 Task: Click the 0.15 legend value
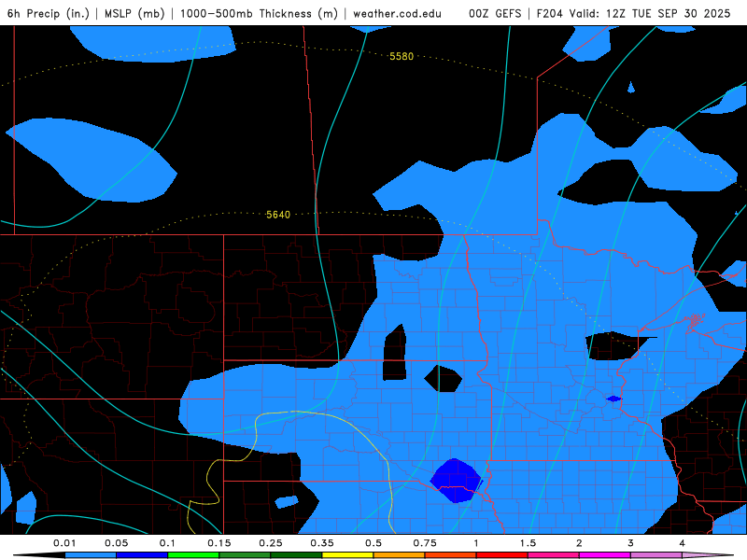click(x=219, y=543)
